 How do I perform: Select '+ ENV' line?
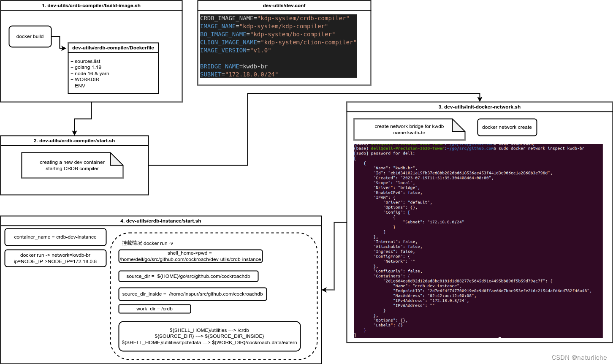[x=78, y=86]
